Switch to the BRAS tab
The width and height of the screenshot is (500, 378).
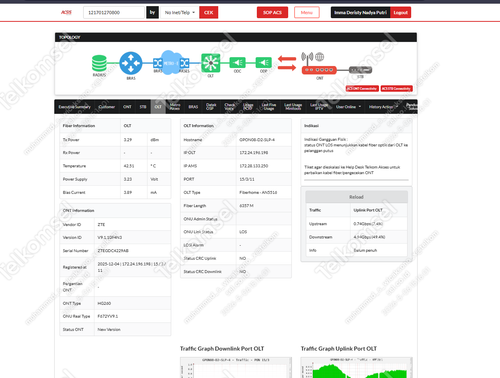tap(193, 107)
